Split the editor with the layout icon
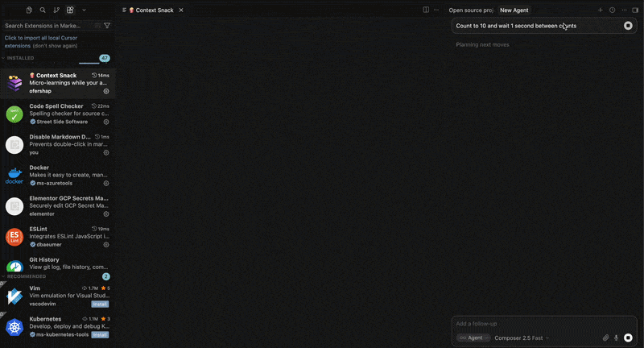The height and width of the screenshot is (348, 644). [x=426, y=10]
